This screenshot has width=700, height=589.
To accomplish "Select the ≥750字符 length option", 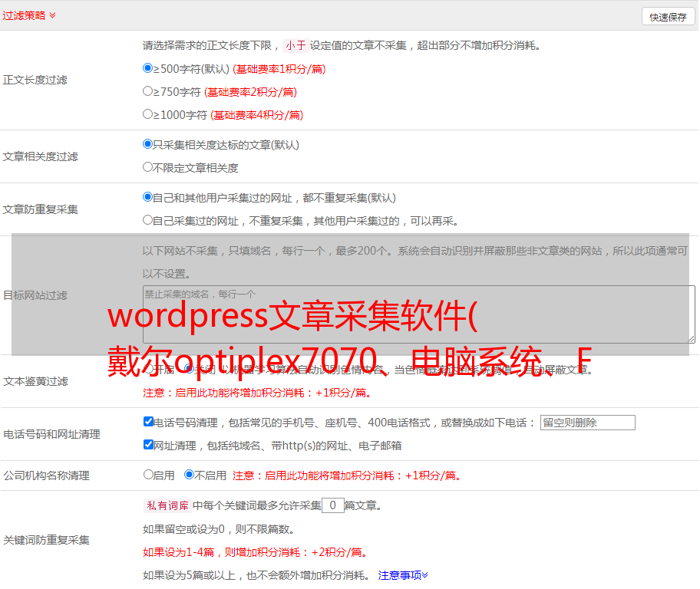I will 147,91.
